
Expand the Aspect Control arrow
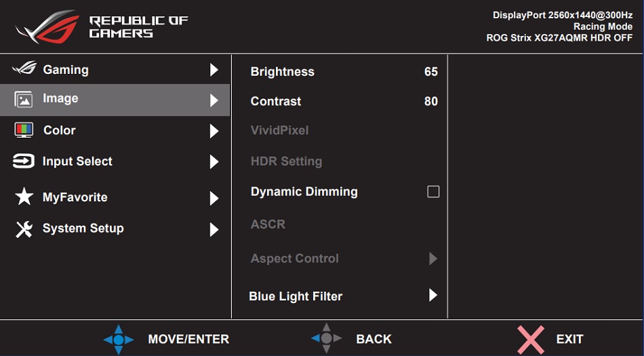point(433,258)
